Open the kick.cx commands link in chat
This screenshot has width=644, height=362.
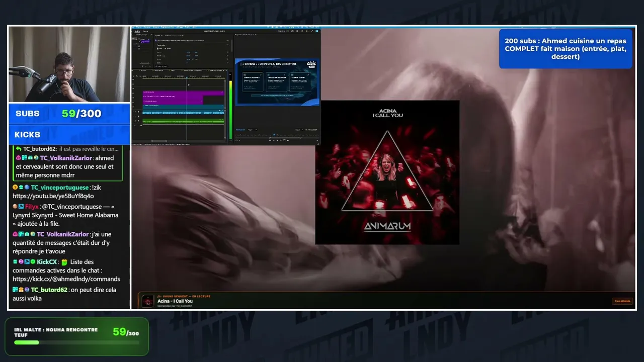point(66,279)
